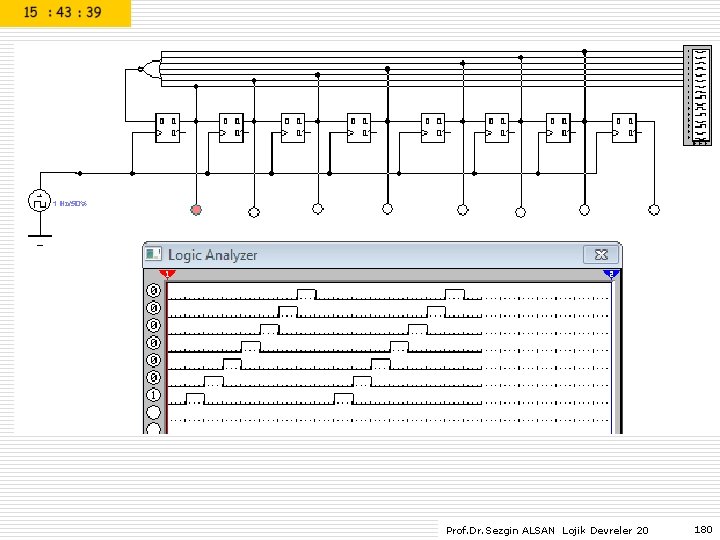Select the fourth D flip-flop from the left
This screenshot has height=540, width=720.
click(x=359, y=128)
